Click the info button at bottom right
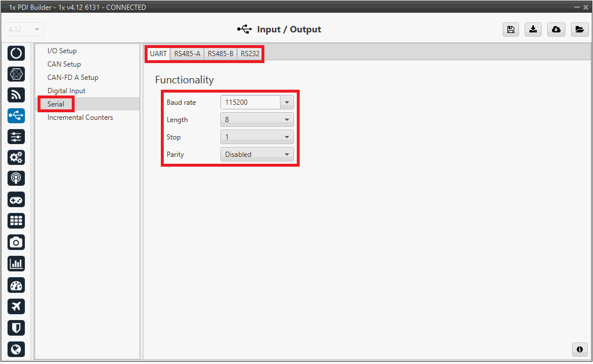The image size is (593, 364). click(579, 350)
